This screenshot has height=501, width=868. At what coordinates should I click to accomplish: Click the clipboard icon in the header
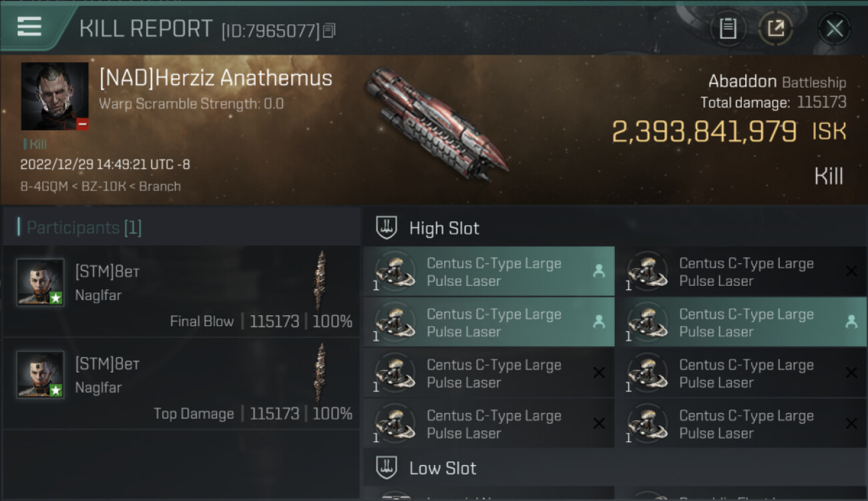click(x=728, y=29)
